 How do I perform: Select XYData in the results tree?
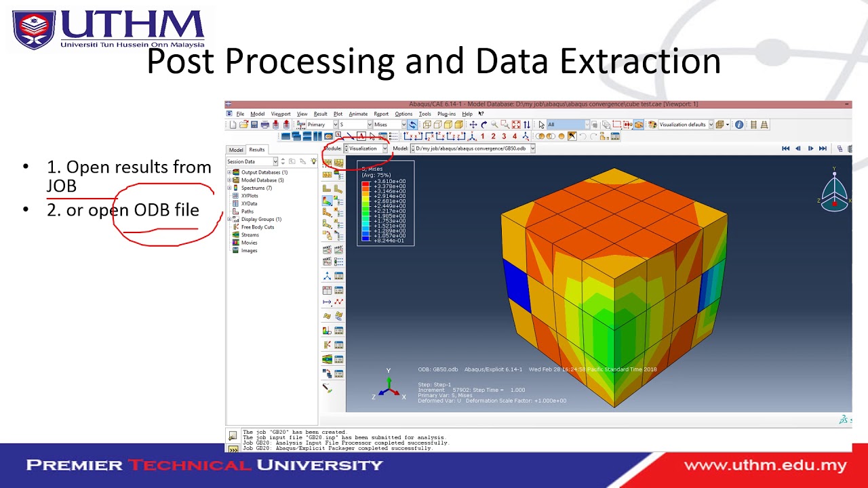click(249, 203)
